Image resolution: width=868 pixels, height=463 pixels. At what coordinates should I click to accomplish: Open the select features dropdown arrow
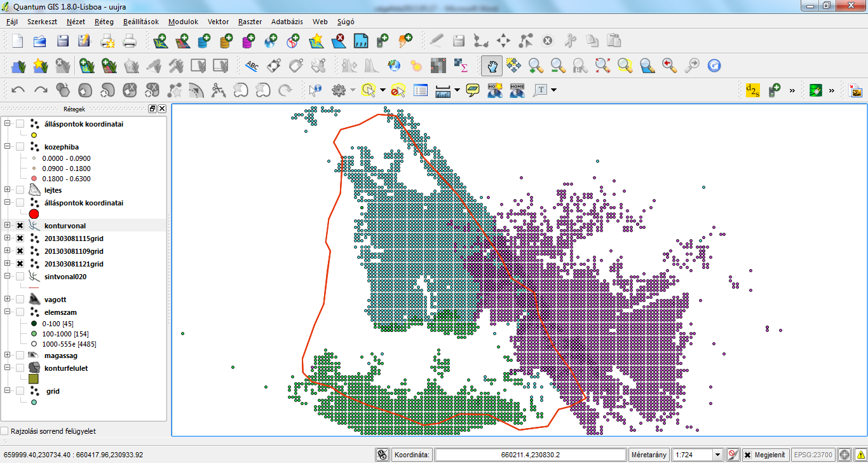coord(383,90)
